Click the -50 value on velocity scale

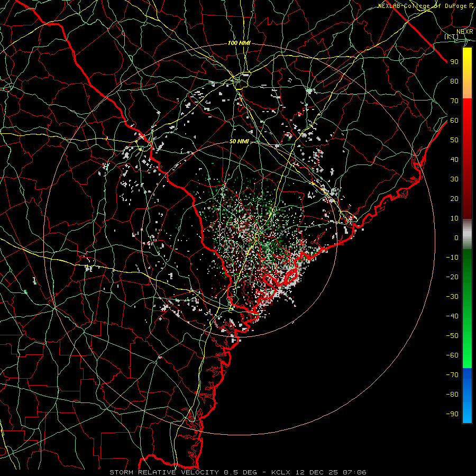pos(452,336)
